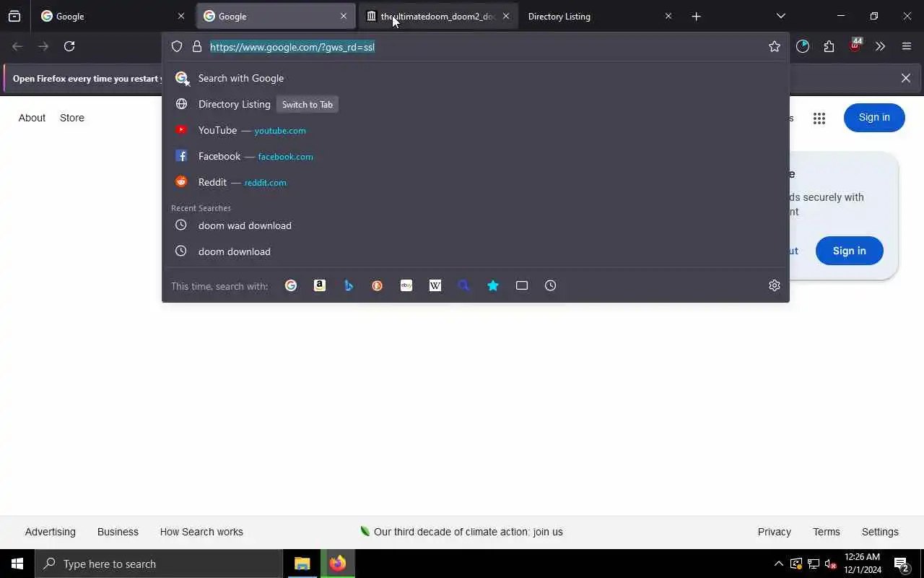Open tracking protection shield icon
Viewport: 924px width, 578px height.
[177, 47]
